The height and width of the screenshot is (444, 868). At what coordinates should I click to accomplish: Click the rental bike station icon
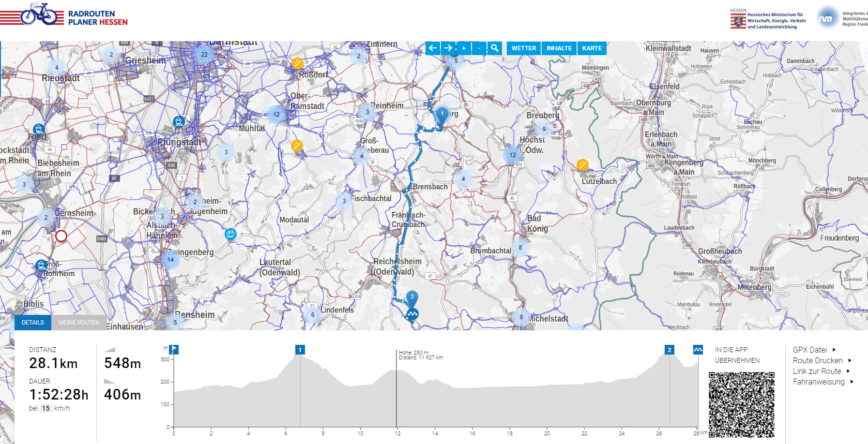(230, 234)
